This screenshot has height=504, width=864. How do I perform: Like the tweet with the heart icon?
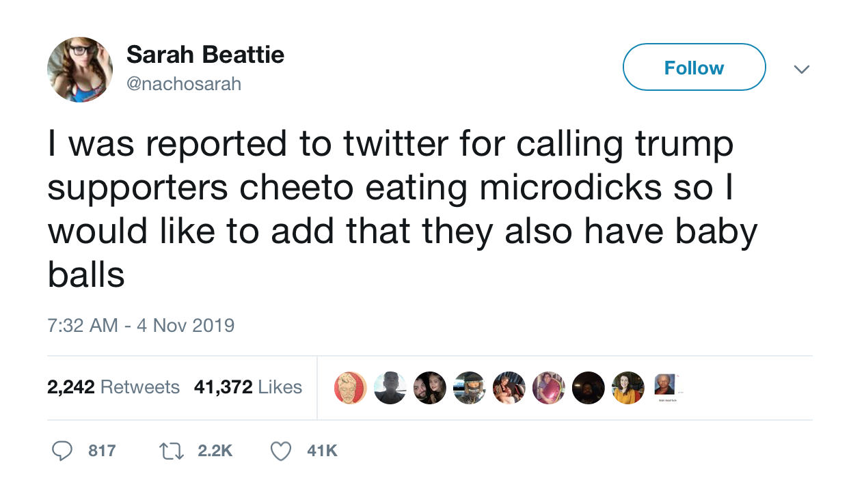[280, 451]
